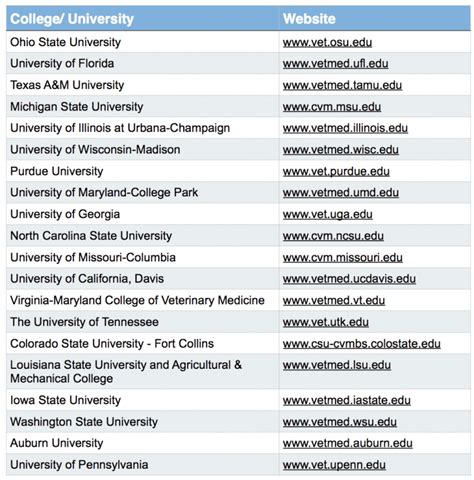Open the www.vetmed.wsu.edu link
The height and width of the screenshot is (480, 474).
340,422
